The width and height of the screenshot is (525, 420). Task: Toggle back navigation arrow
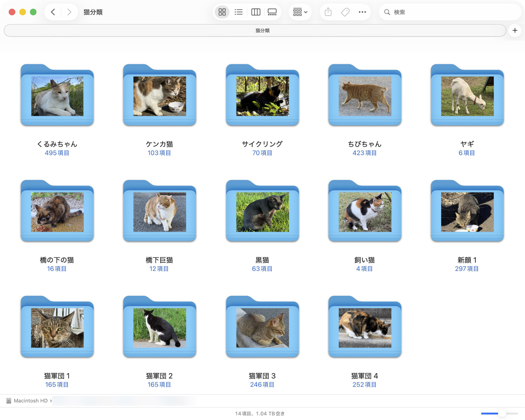coord(52,12)
